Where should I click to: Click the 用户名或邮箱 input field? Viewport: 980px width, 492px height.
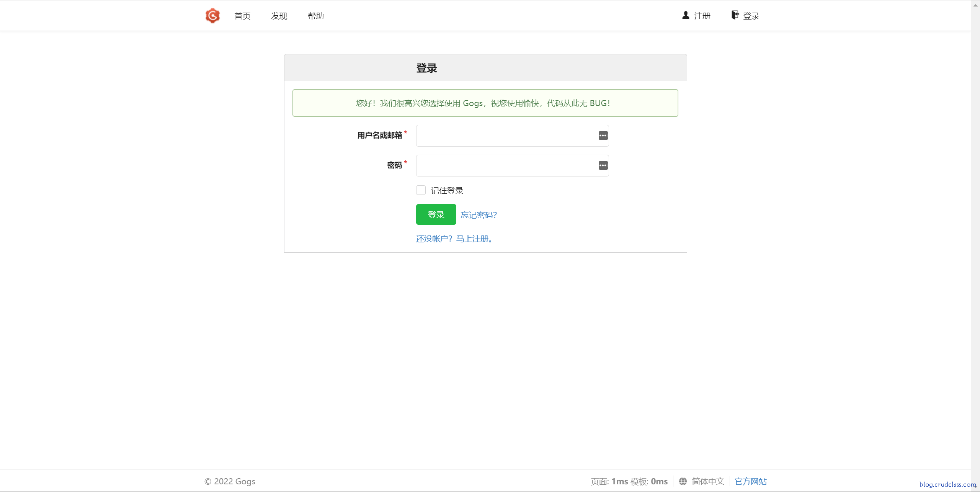pos(505,136)
